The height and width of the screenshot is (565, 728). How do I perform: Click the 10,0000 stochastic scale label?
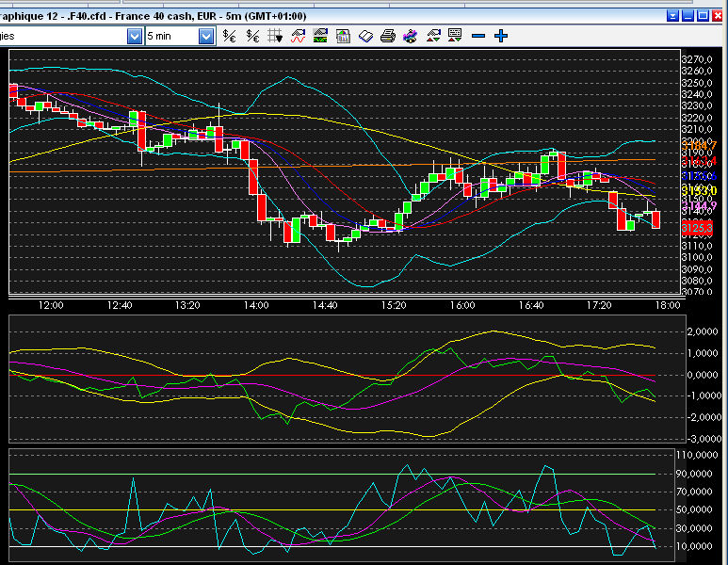click(694, 546)
